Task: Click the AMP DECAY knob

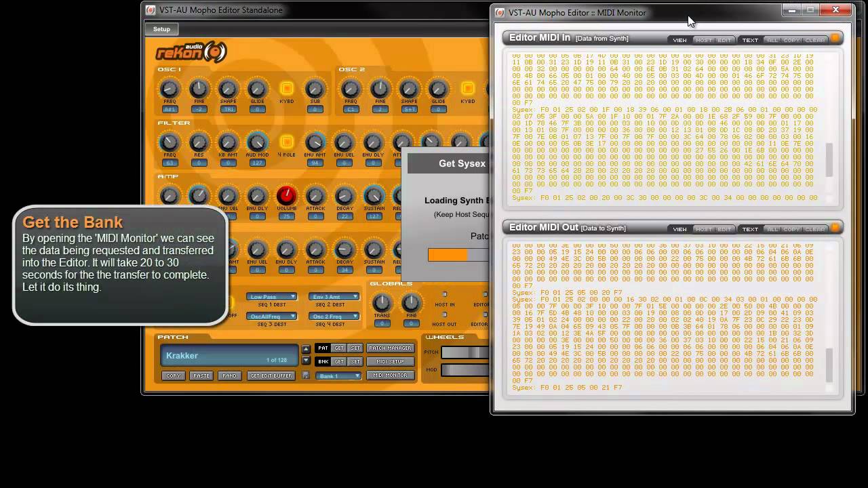Action: pos(344,196)
